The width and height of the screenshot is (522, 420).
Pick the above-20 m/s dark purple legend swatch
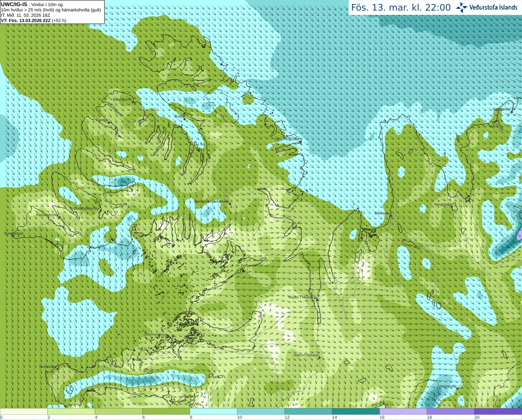[x=498, y=411]
